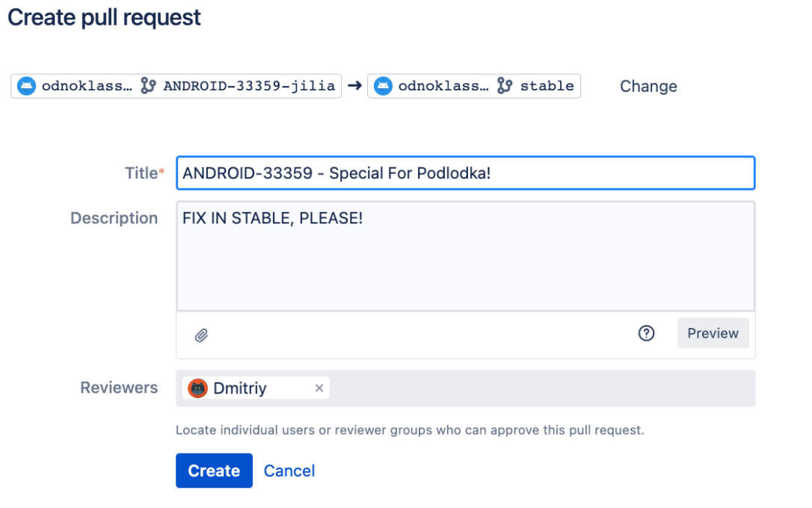Click the paperclip attachment icon
812x508 pixels.
200,335
